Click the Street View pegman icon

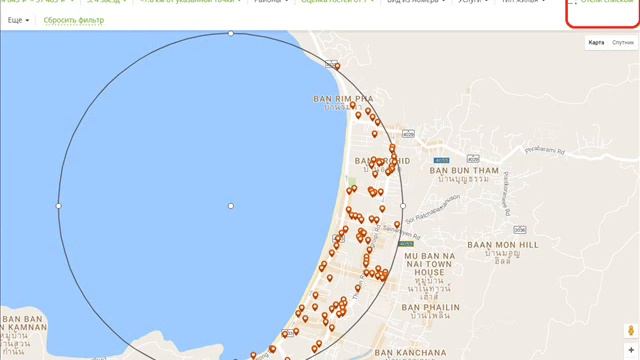click(631, 330)
